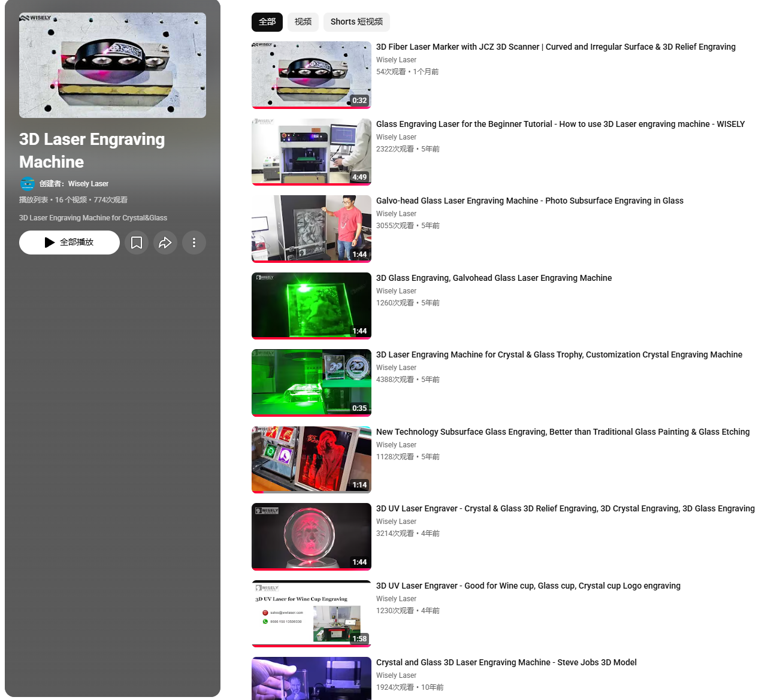
Task: Play the Galvo-head Glass Laser video thumbnail
Action: tap(312, 229)
